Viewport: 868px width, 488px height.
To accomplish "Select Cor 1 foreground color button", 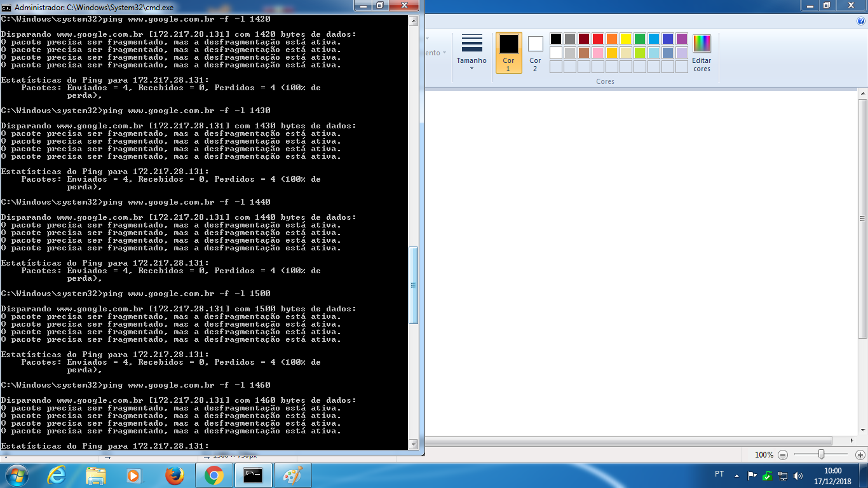I will (508, 53).
